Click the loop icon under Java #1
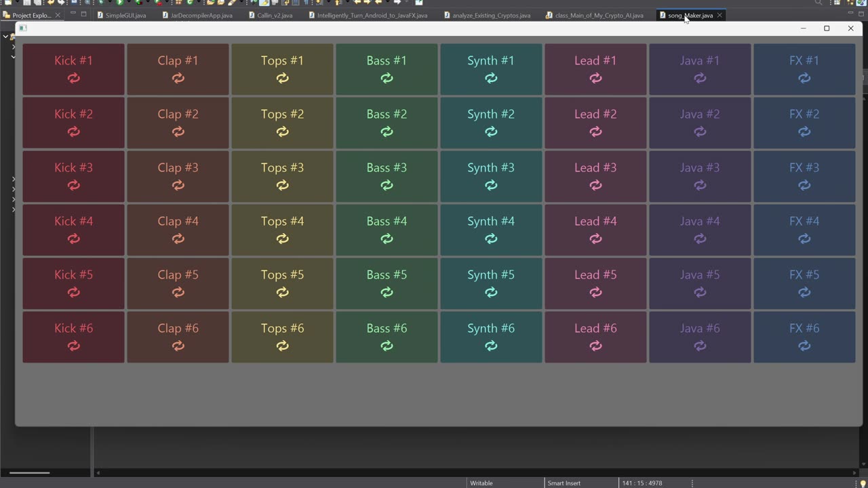 point(701,78)
